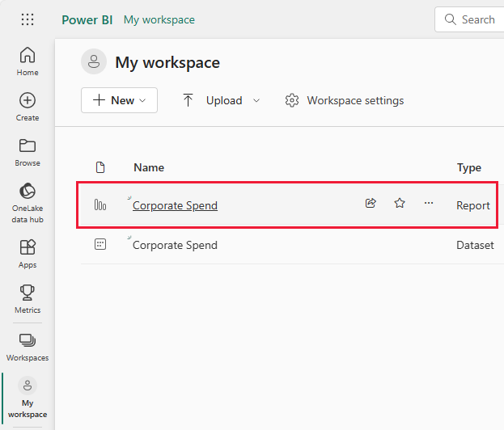Open the app launcher waffle icon

click(28, 19)
